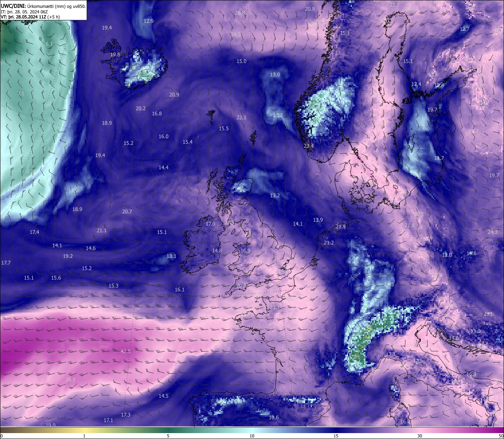Click the 17.4 map value
The image size is (504, 439).
[34, 232]
